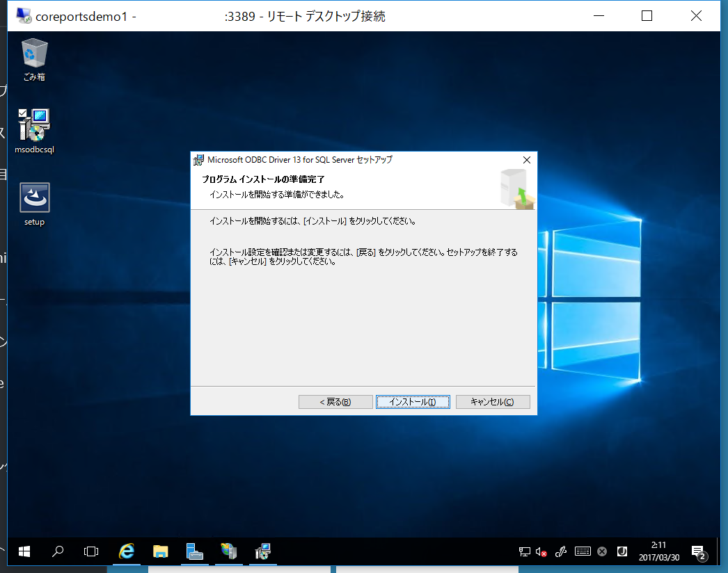This screenshot has width=728, height=573.
Task: Open File Explorer from the taskbar
Action: pos(161,551)
